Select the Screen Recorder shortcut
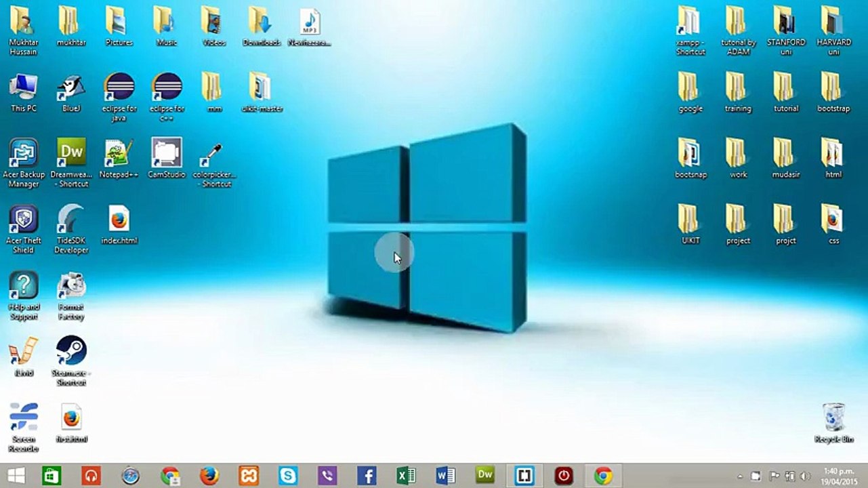 (x=24, y=427)
